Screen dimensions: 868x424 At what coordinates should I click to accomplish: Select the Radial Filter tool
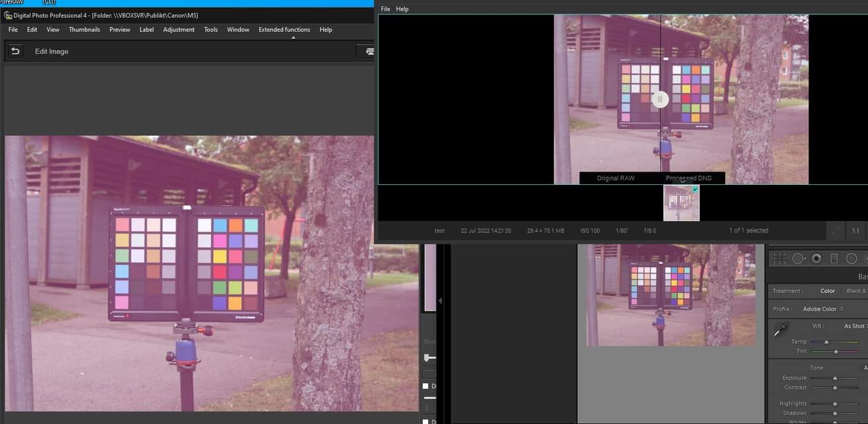853,258
